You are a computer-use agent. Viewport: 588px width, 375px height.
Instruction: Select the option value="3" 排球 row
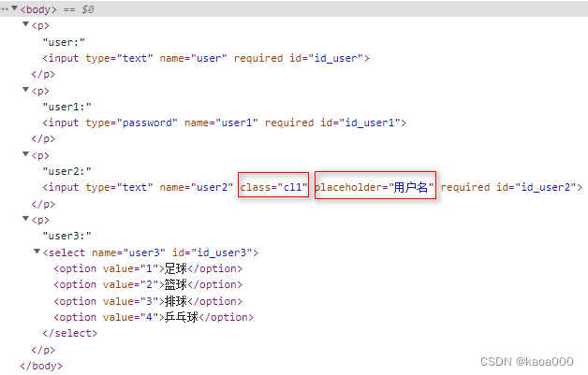click(148, 301)
